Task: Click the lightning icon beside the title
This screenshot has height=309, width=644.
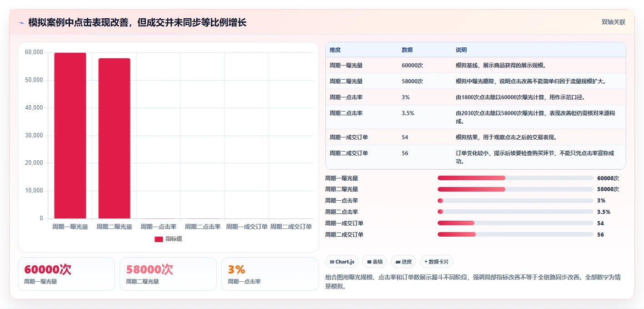Action: (21, 23)
